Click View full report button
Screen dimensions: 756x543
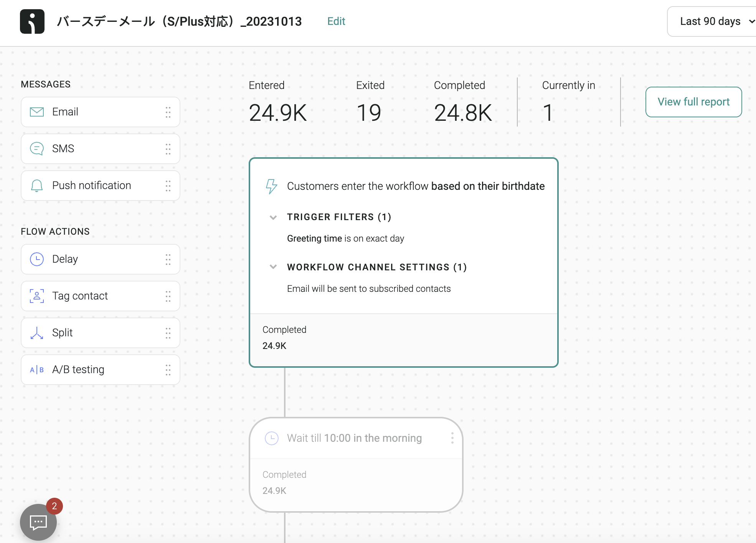693,102
